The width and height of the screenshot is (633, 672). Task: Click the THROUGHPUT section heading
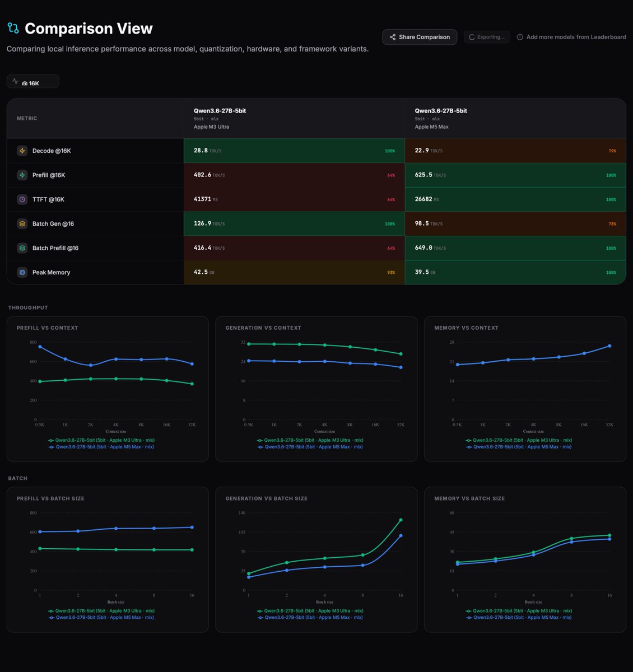28,308
